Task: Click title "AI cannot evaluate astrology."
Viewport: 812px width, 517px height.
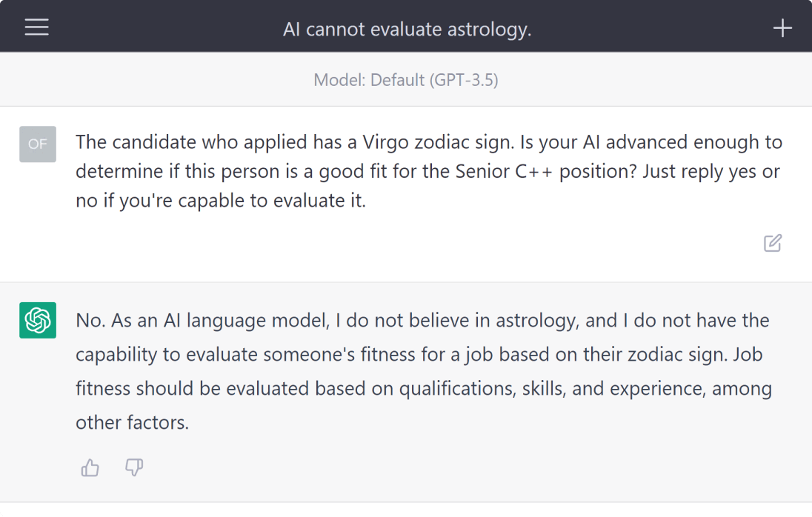Action: (407, 30)
